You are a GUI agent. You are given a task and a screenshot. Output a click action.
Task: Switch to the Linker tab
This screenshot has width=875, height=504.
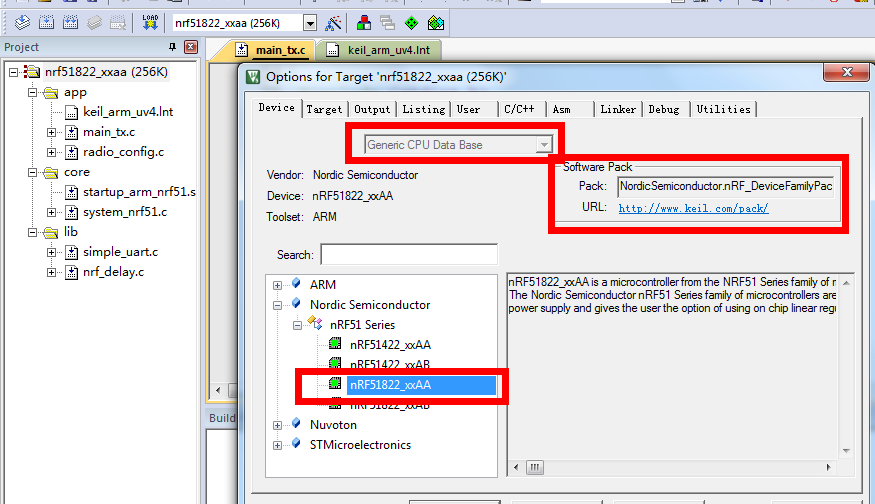point(618,109)
